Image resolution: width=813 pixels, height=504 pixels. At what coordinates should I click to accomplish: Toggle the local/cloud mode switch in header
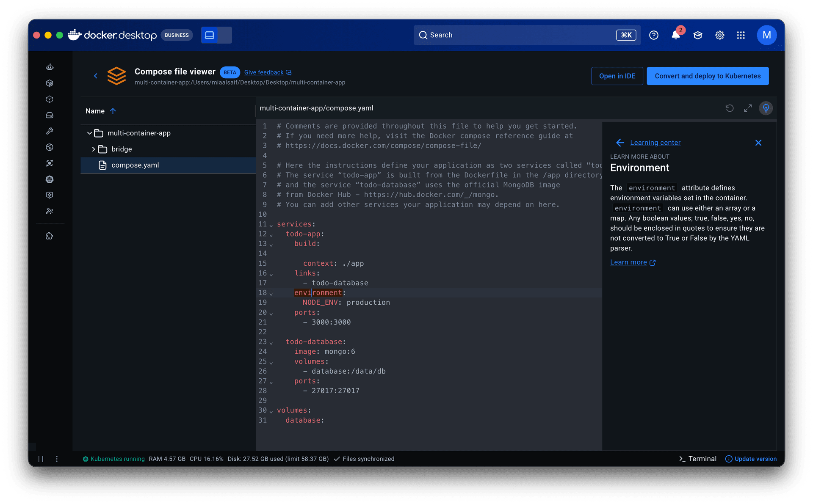tap(216, 35)
